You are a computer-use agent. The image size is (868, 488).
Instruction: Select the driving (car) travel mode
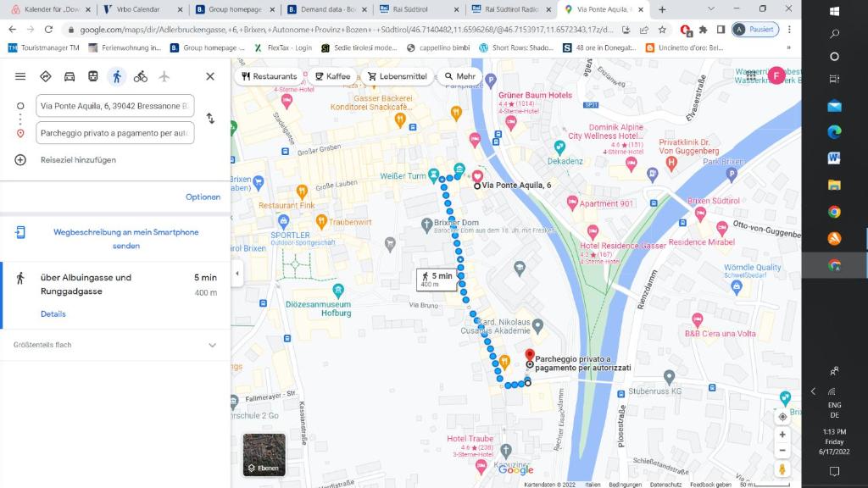(x=70, y=76)
